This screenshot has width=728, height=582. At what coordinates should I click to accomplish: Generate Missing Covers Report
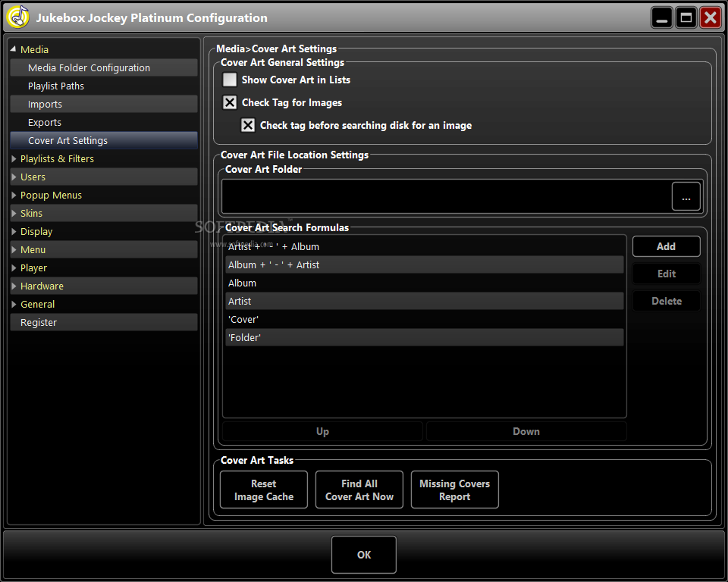pos(454,490)
